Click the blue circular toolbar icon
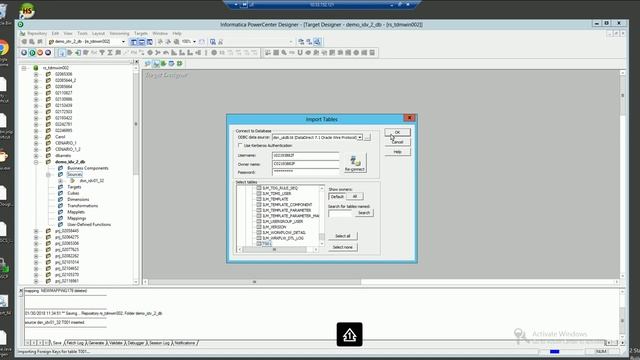This screenshot has width=640, height=360. [x=24, y=53]
